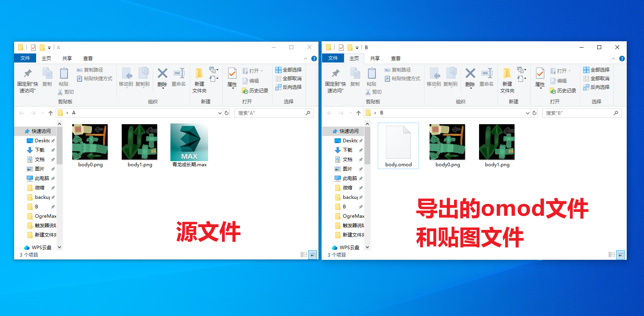The height and width of the screenshot is (316, 644).
Task: Switch to large icons view in window A status bar
Action: point(313,255)
